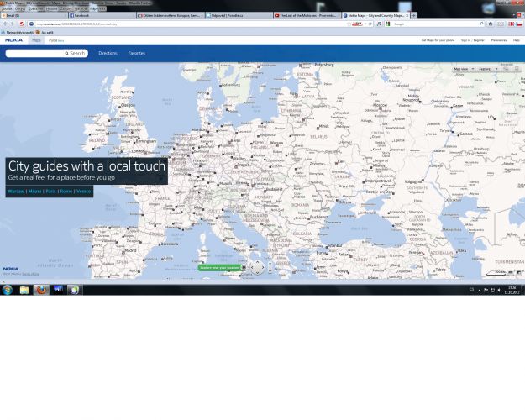Pan the map left with the pan arrow
This screenshot has width=525, height=420.
(253, 267)
